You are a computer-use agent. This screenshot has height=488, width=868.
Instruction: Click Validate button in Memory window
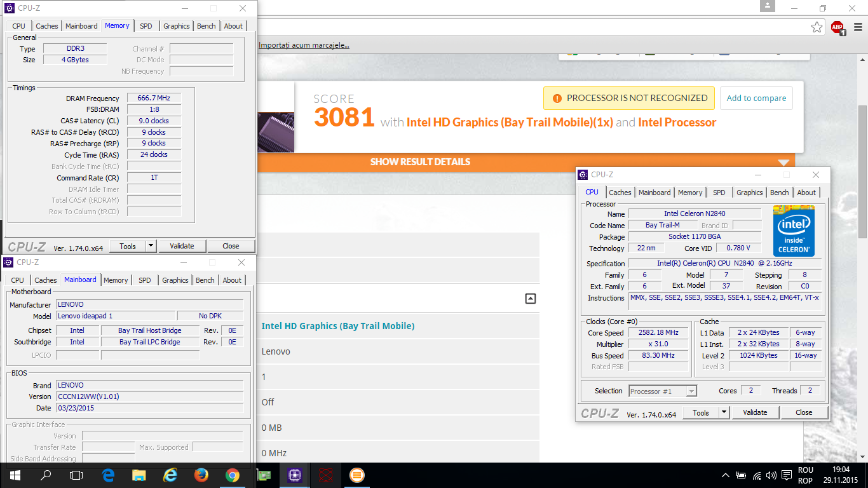(x=182, y=246)
